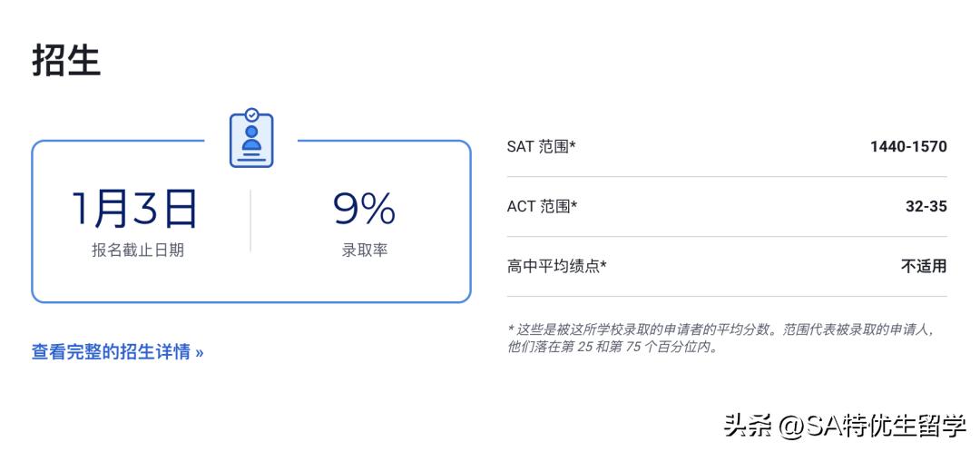Select the 1440-1570 SAT score value
Image resolution: width=980 pixels, height=452 pixels.
pos(907,147)
